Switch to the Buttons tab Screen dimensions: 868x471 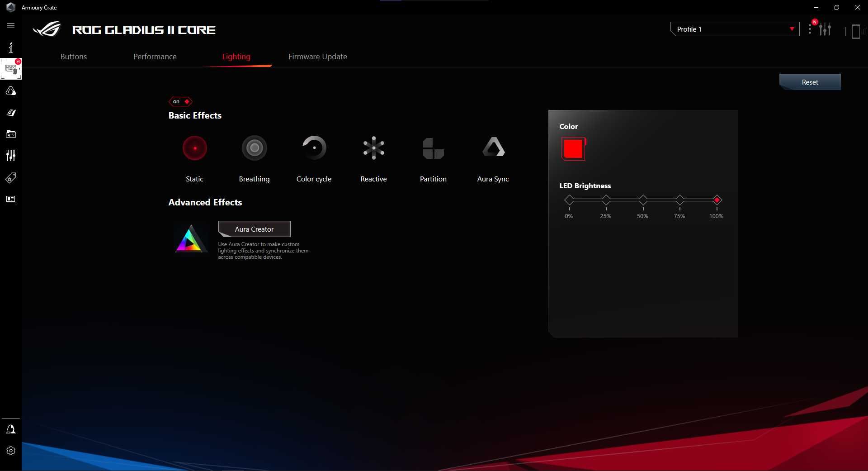pos(74,57)
